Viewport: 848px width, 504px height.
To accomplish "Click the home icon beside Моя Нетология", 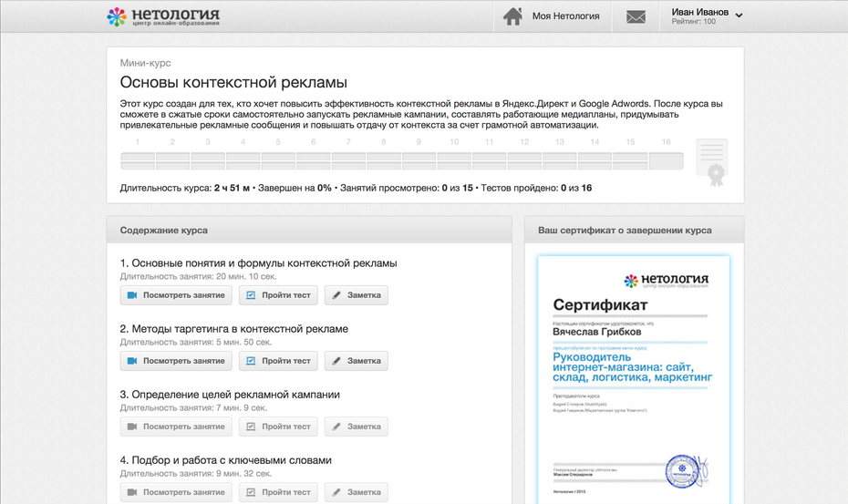I will pyautogui.click(x=513, y=16).
